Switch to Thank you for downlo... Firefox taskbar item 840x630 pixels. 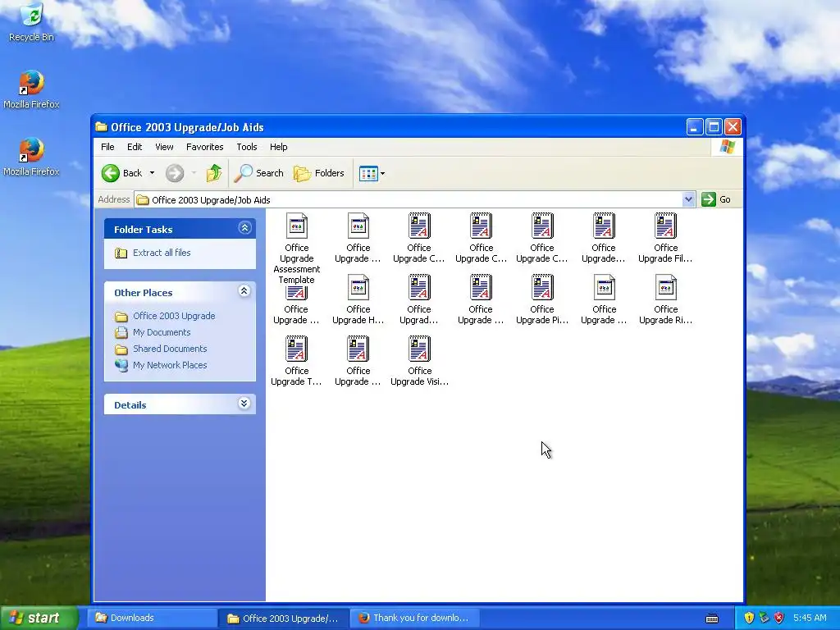[414, 618]
